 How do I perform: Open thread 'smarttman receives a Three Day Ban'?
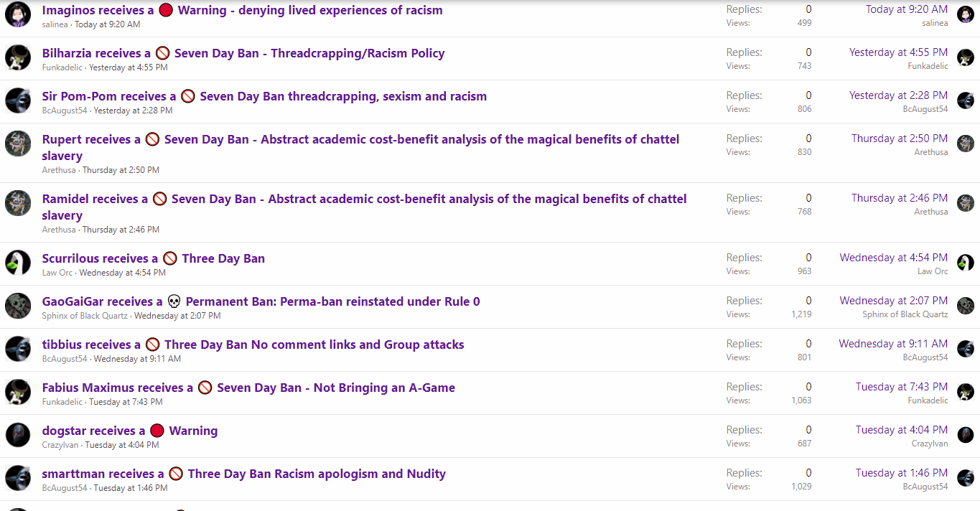point(243,474)
